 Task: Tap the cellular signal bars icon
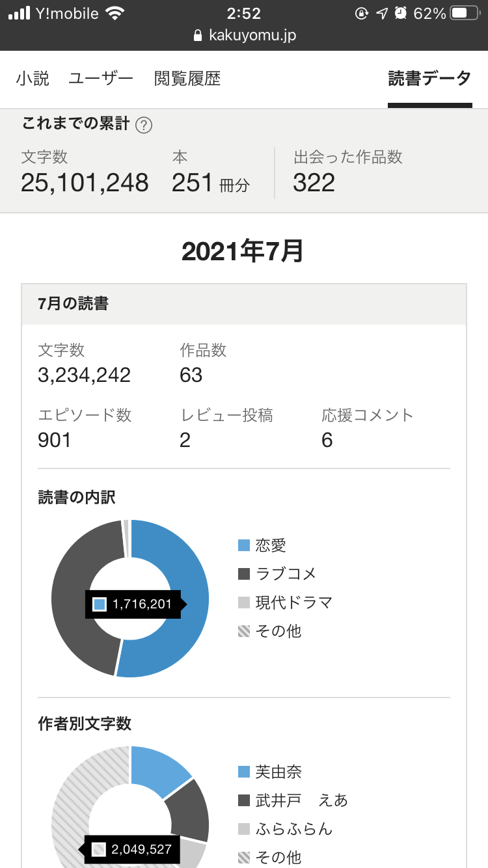[20, 13]
